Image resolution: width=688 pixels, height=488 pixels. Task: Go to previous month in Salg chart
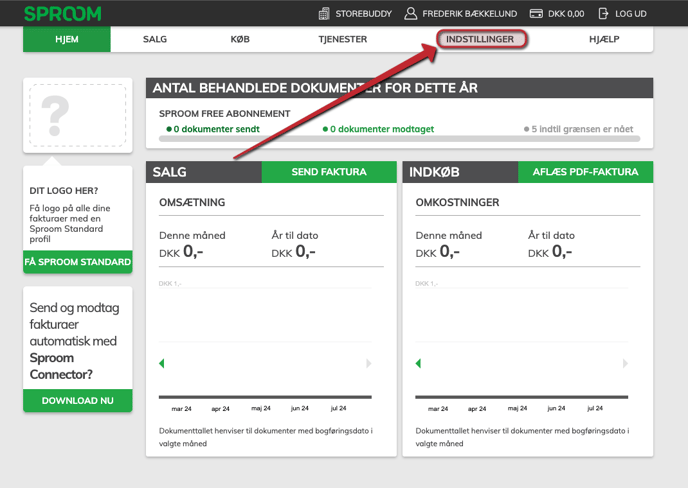(161, 363)
